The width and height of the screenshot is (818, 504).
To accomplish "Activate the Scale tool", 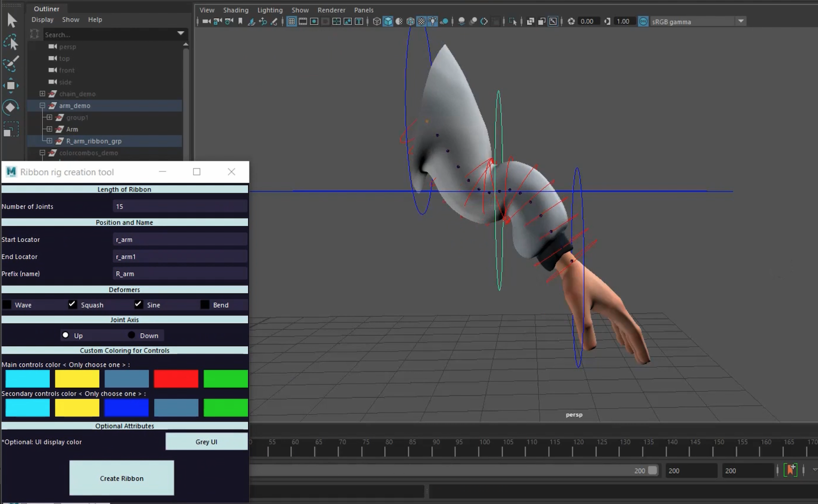I will pyautogui.click(x=11, y=129).
